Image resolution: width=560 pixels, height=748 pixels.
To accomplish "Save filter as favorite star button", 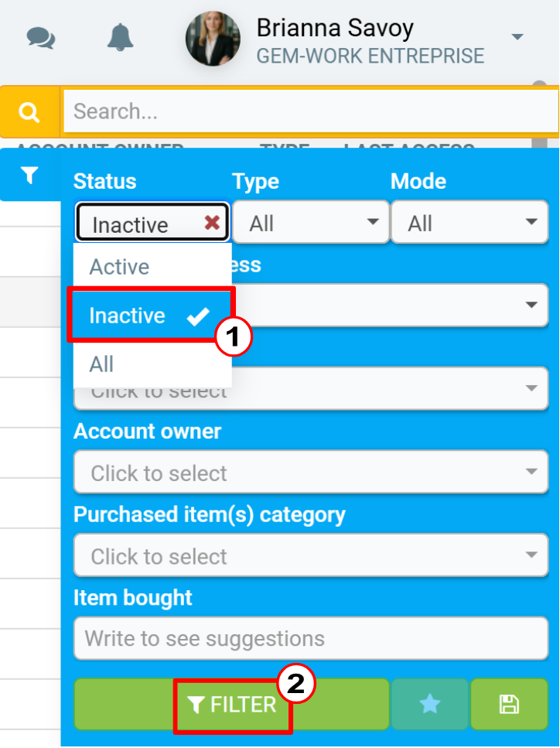I will pyautogui.click(x=430, y=704).
